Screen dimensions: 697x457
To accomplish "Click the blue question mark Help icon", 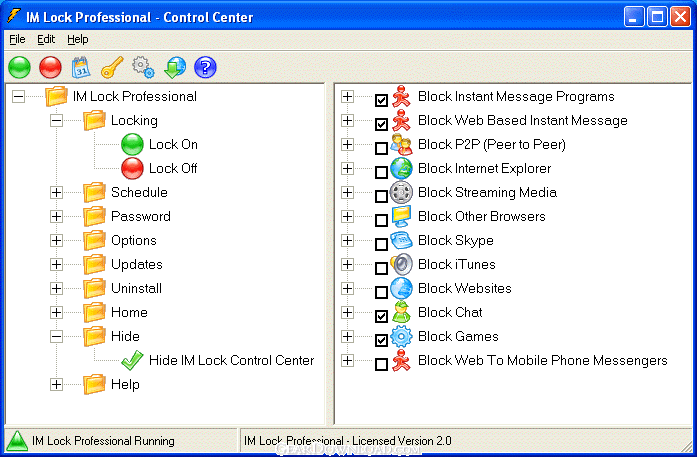I will click(205, 68).
